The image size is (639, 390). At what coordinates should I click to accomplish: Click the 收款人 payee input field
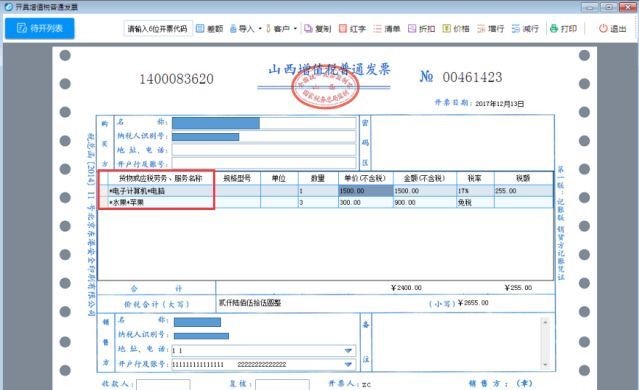(163, 384)
